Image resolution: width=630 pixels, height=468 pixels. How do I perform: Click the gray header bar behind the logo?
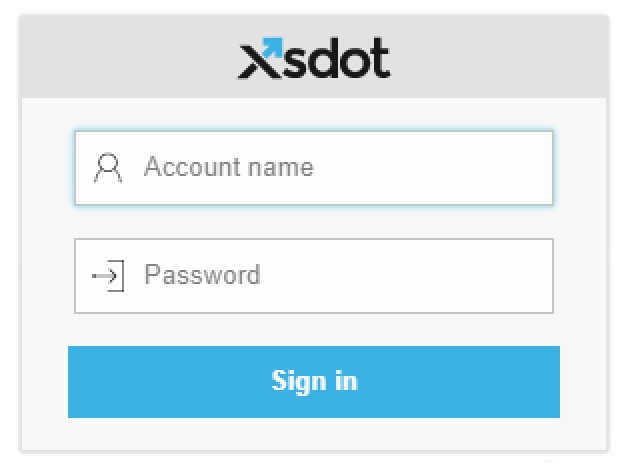[500, 57]
